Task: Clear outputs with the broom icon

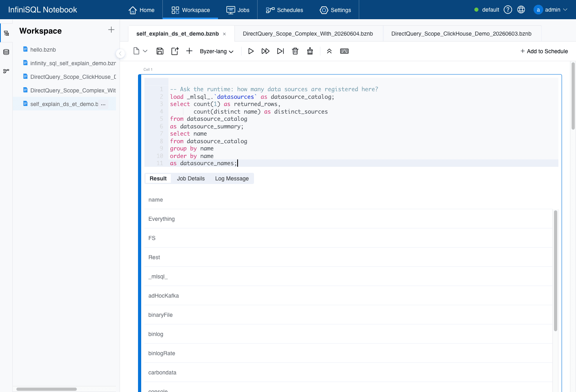Action: (310, 51)
